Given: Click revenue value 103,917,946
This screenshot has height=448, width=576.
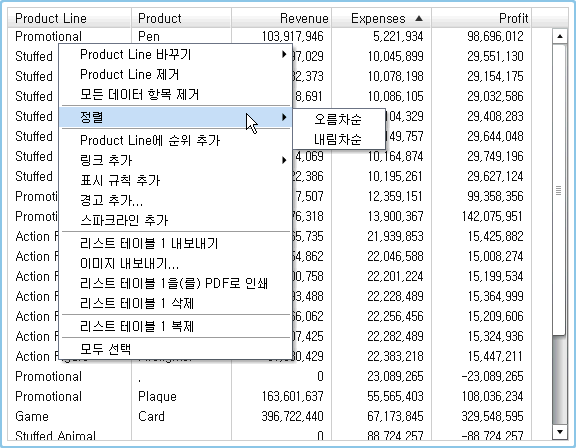Looking at the screenshot, I should (292, 36).
